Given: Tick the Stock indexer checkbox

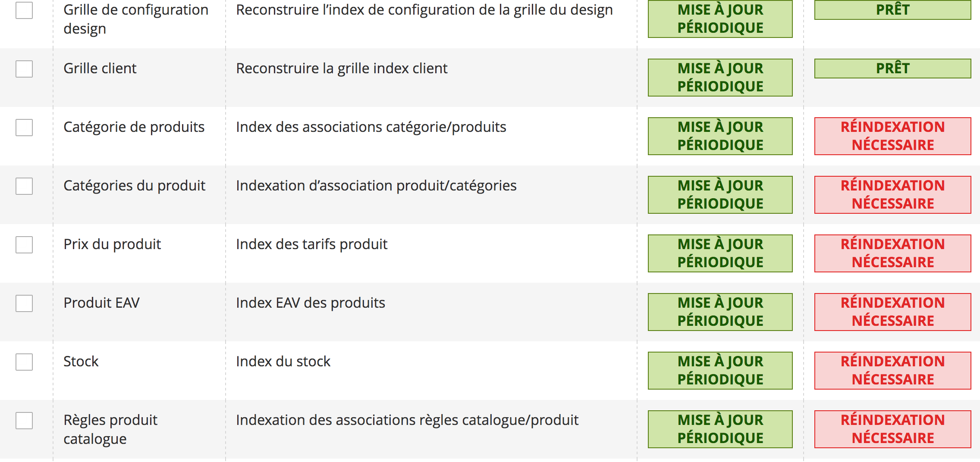Looking at the screenshot, I should click(x=24, y=362).
